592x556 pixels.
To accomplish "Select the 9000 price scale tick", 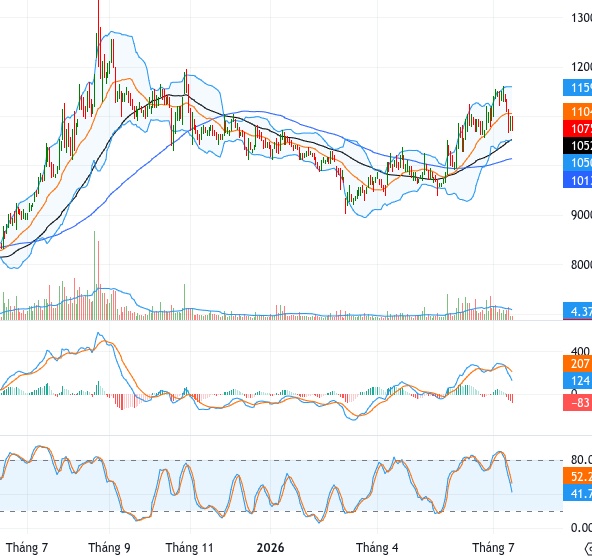I will click(x=581, y=215).
